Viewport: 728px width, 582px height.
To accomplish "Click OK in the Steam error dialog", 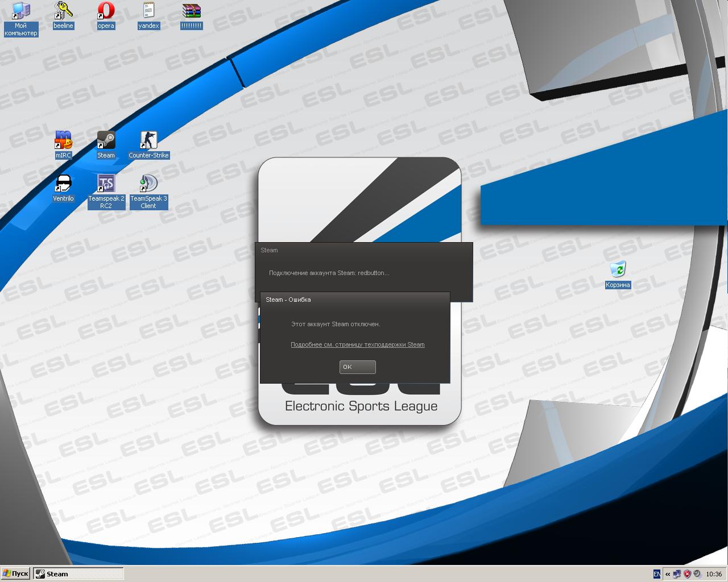I will (358, 367).
